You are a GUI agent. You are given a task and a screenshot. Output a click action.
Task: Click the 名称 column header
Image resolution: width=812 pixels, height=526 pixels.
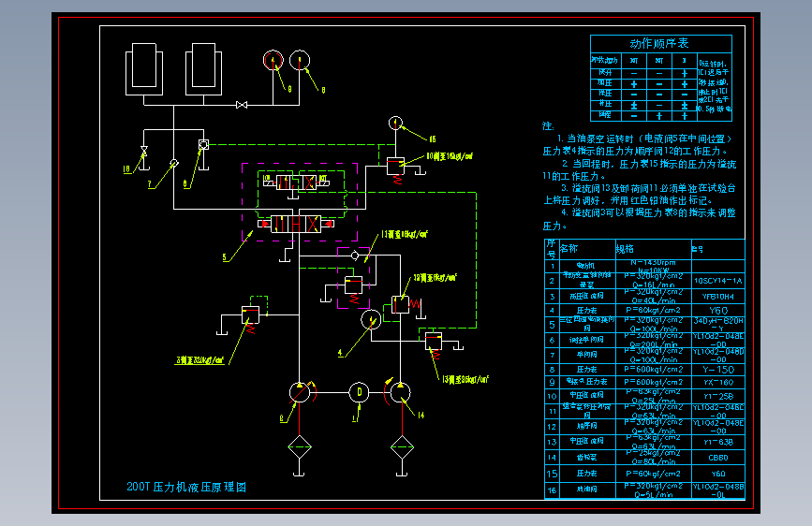(x=568, y=249)
